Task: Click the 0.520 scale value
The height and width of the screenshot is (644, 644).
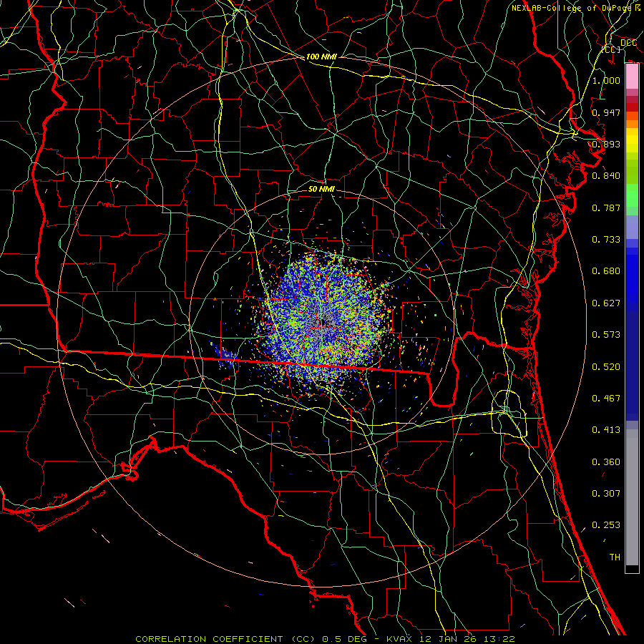Action: [x=606, y=367]
